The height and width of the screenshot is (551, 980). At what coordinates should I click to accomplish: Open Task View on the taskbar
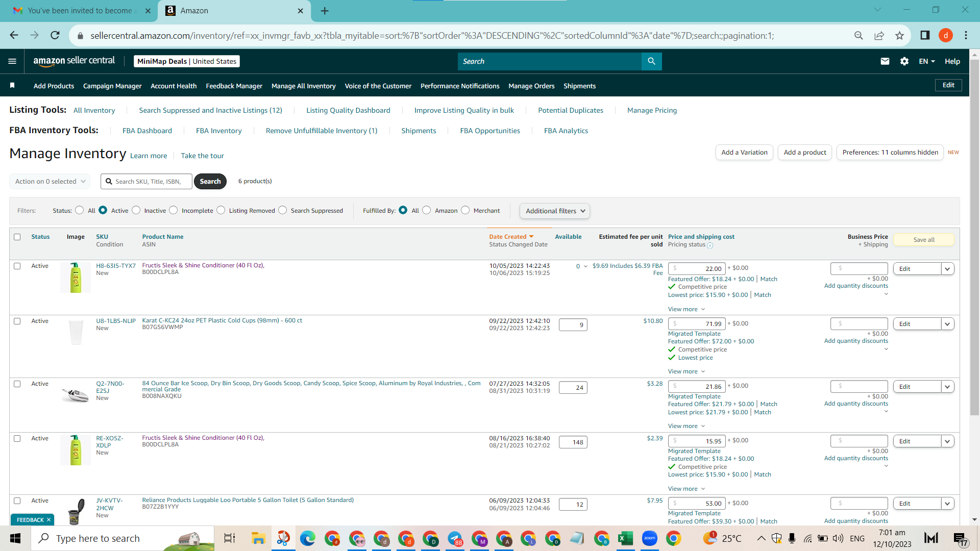pyautogui.click(x=230, y=538)
